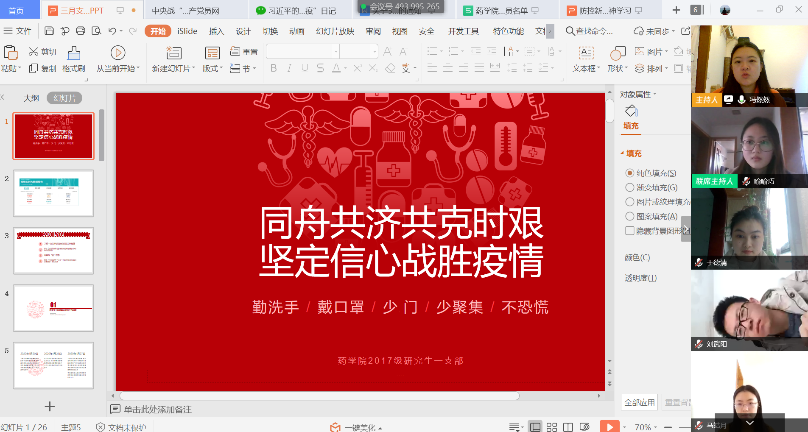Select the gradient fill radio option
The image size is (808, 432).
click(x=630, y=187)
